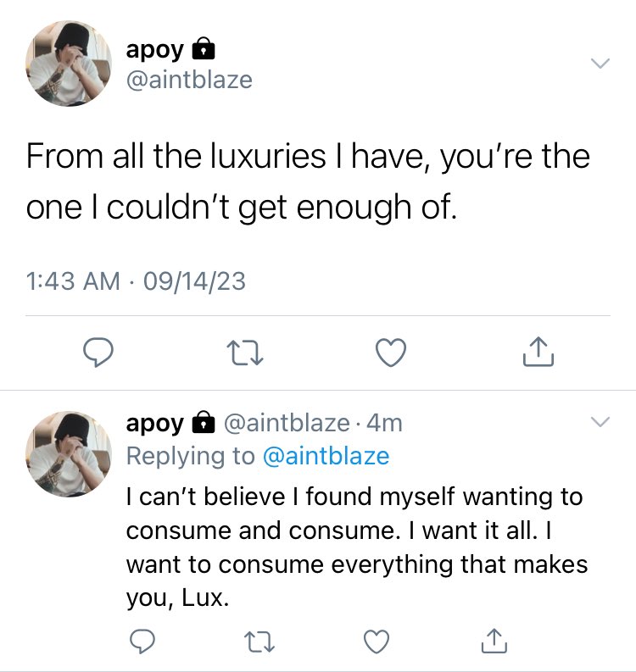Select the reply text mentioning Lux
636x672 pixels.
(x=357, y=547)
